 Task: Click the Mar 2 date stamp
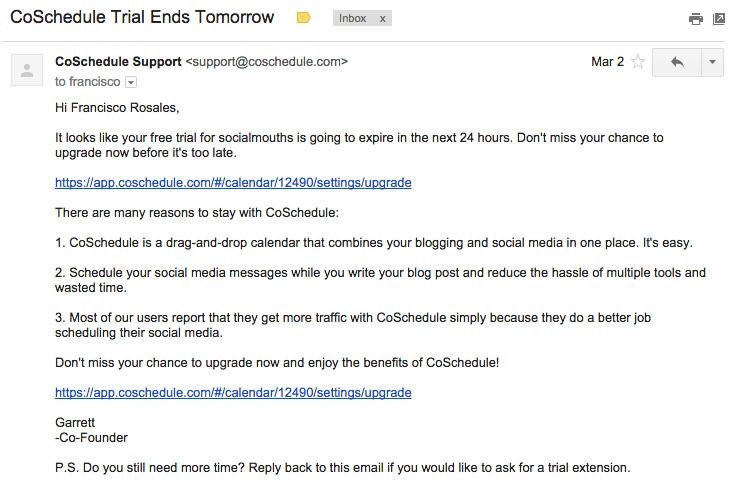(x=607, y=62)
